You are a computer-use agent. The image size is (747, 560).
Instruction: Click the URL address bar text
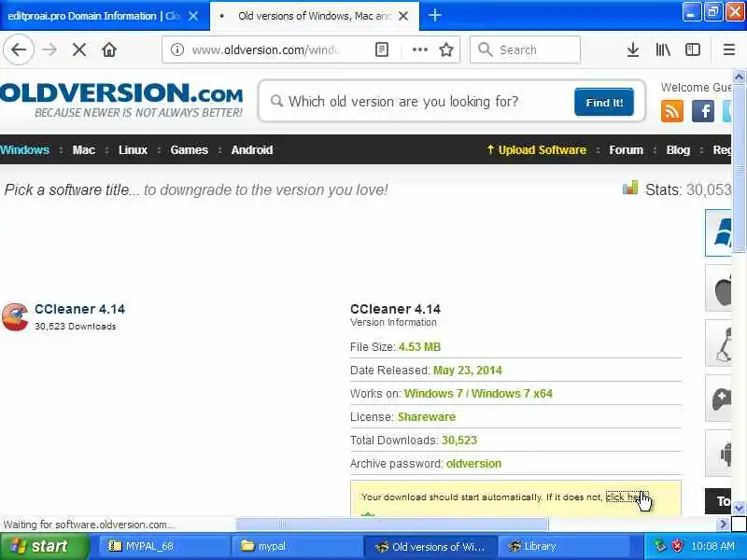[265, 49]
